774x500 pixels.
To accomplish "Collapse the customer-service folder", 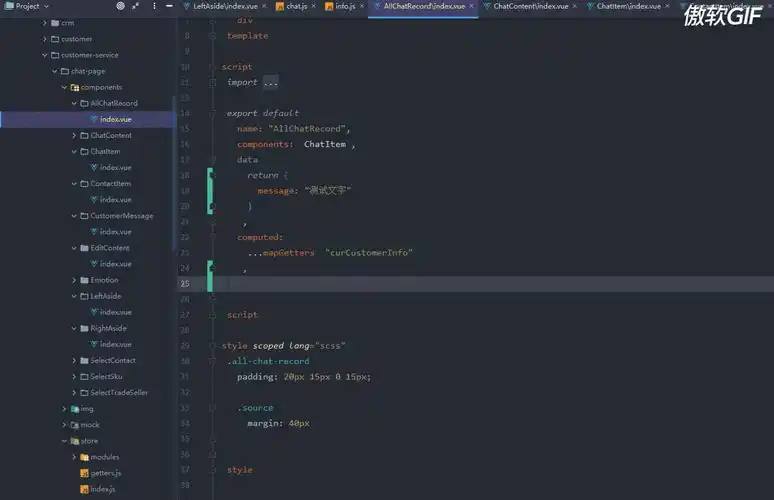I will 44,55.
